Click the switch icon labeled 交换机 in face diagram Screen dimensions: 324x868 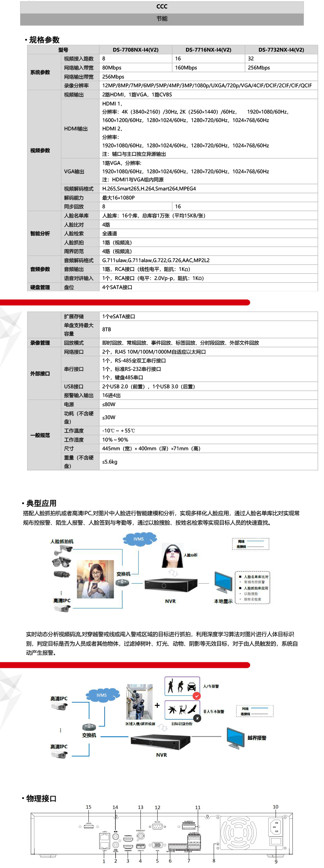click(x=122, y=583)
